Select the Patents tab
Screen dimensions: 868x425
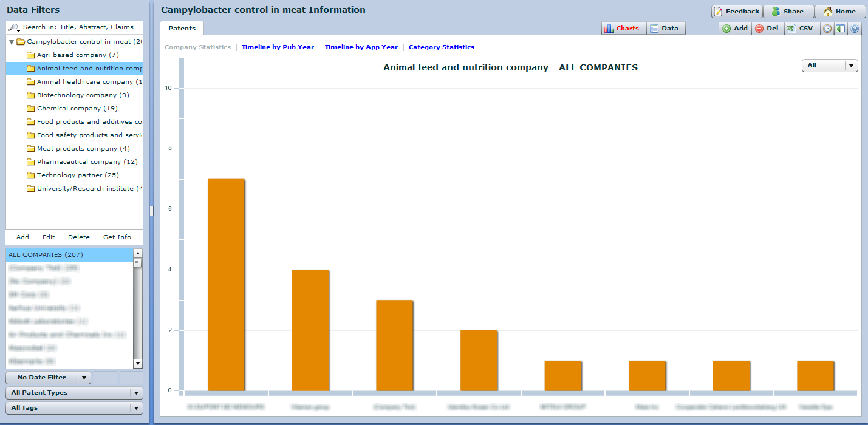[x=182, y=29]
